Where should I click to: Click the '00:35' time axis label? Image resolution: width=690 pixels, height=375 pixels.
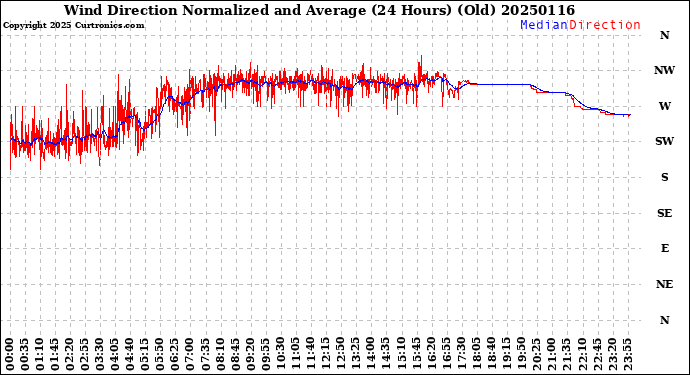[25, 354]
